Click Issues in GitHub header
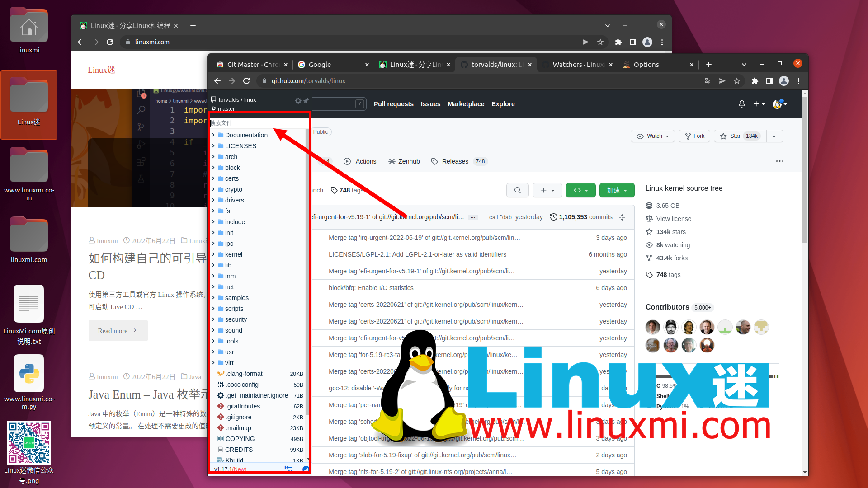This screenshot has height=488, width=868. (430, 104)
